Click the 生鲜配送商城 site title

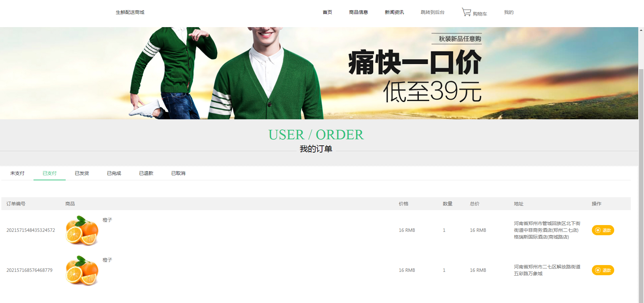point(130,12)
